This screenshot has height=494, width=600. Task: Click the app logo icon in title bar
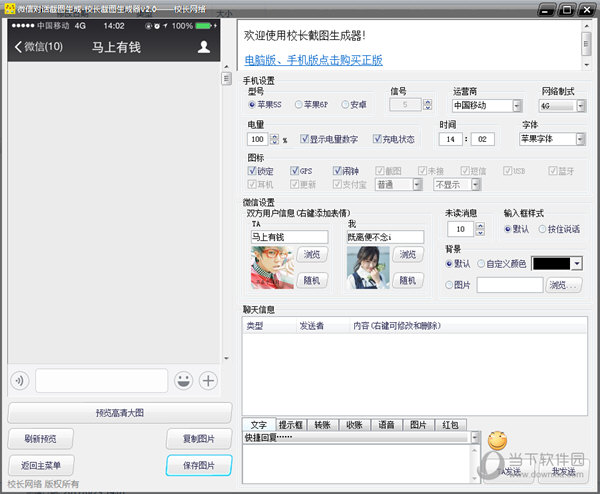click(10, 8)
